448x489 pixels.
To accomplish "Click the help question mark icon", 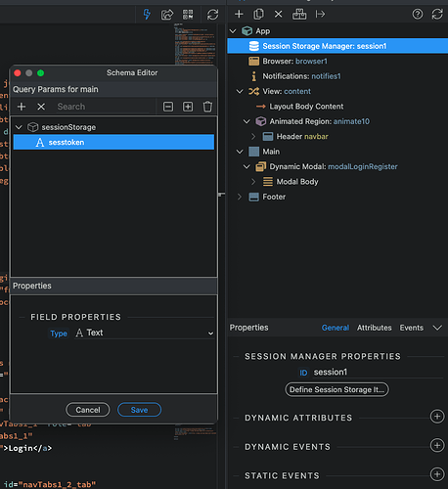I will (x=418, y=14).
